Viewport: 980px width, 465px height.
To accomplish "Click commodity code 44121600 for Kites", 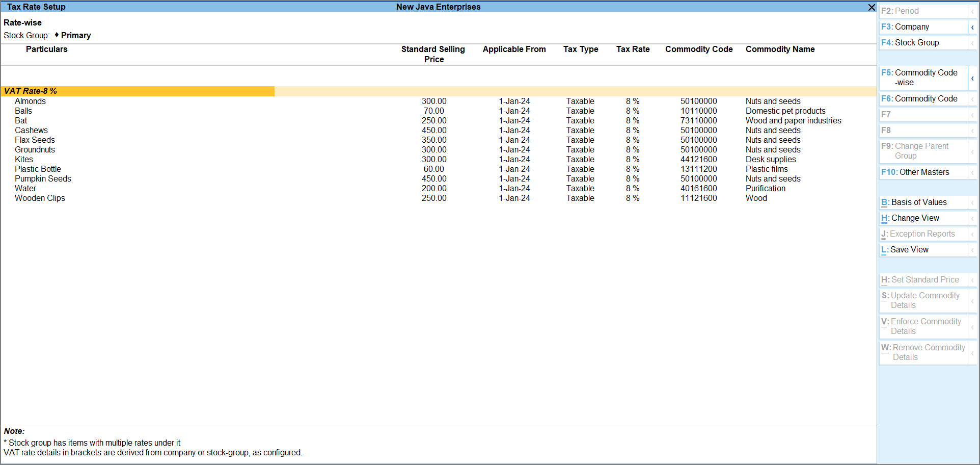I will click(x=699, y=159).
